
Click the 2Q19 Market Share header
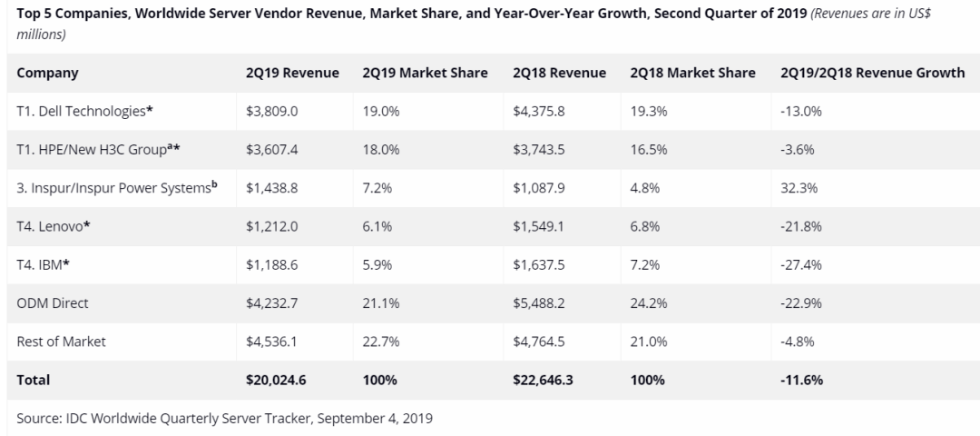click(425, 73)
